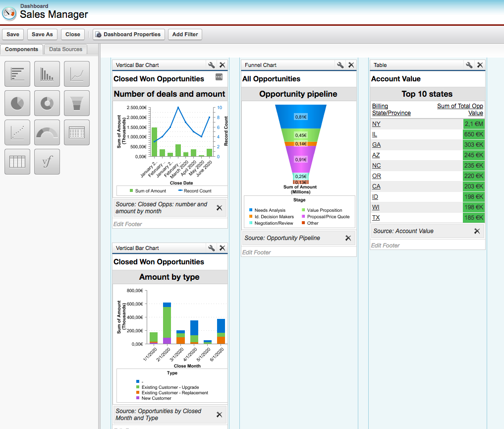Remove the Number of deals chart component
The width and height of the screenshot is (504, 429).
point(222,65)
